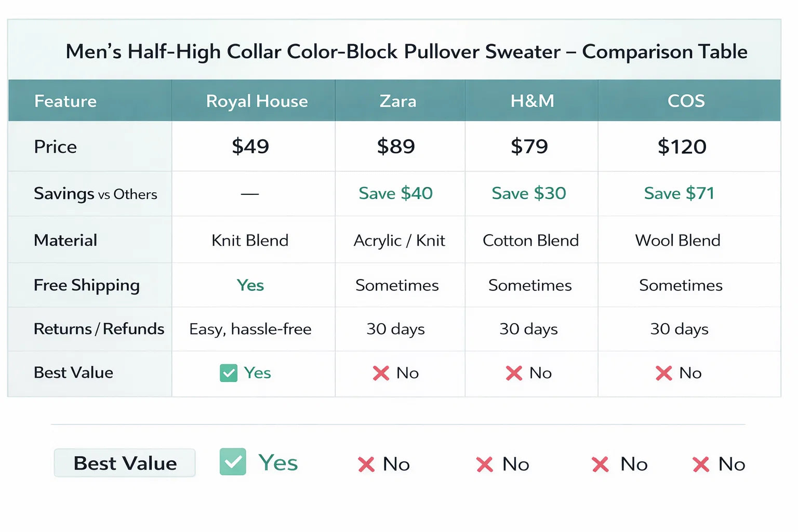Click the Save $71 text under COS
The height and width of the screenshot is (532, 798).
(x=679, y=193)
